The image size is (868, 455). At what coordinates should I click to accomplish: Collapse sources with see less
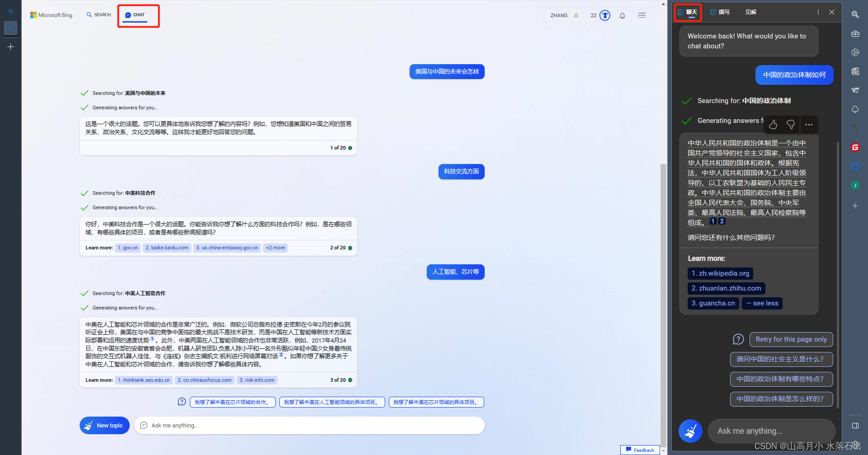click(x=762, y=303)
